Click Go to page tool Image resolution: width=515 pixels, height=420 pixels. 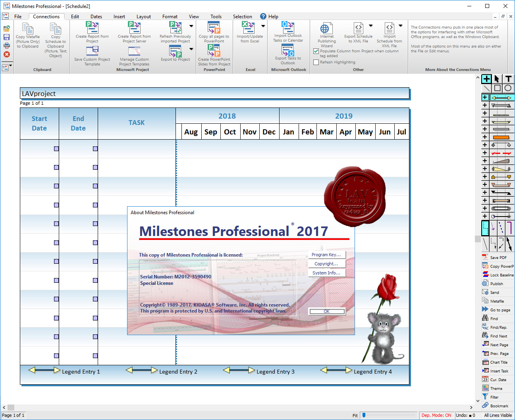coord(498,310)
